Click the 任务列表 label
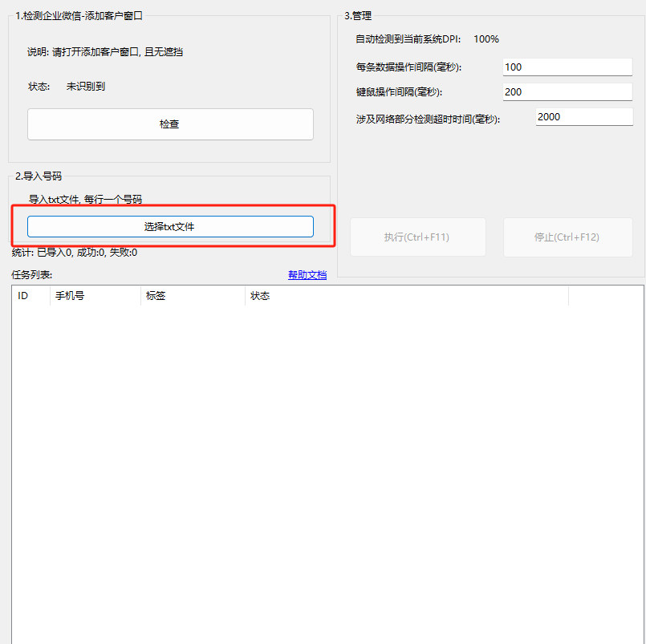 (x=32, y=274)
